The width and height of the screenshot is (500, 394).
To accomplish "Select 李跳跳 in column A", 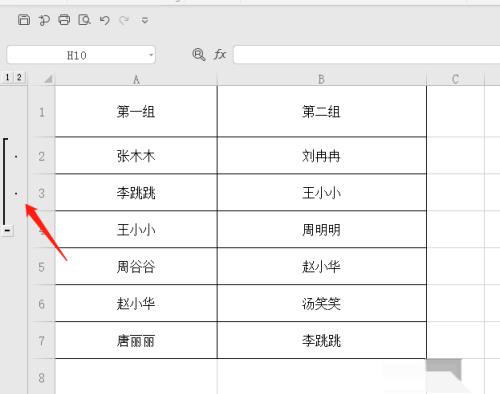I will 136,193.
